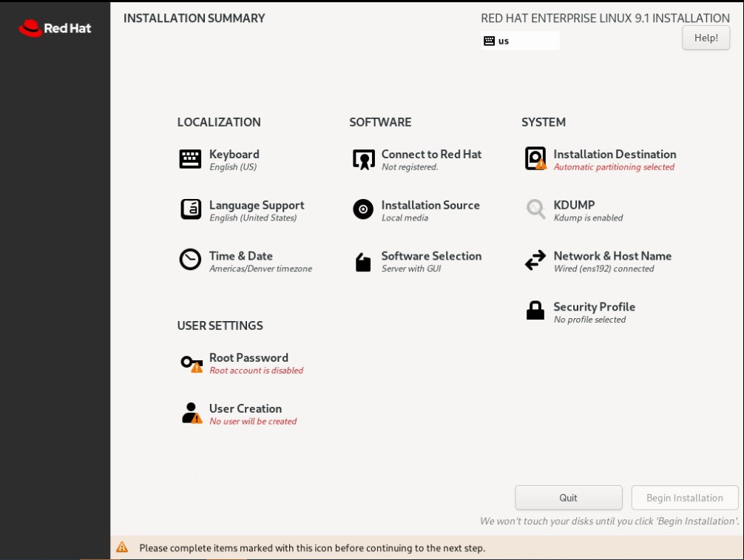The image size is (744, 560).
Task: Click the Security Profile lock icon
Action: coord(535,311)
